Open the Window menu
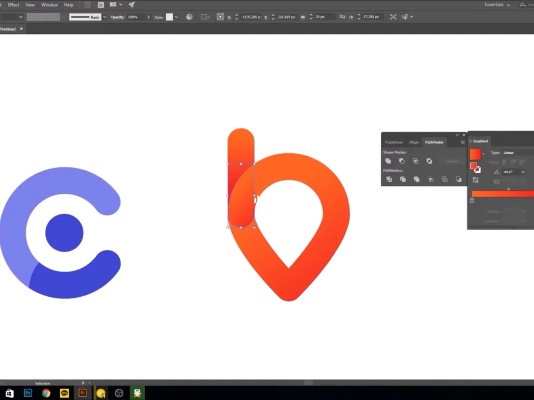534x400 pixels. 49,5
